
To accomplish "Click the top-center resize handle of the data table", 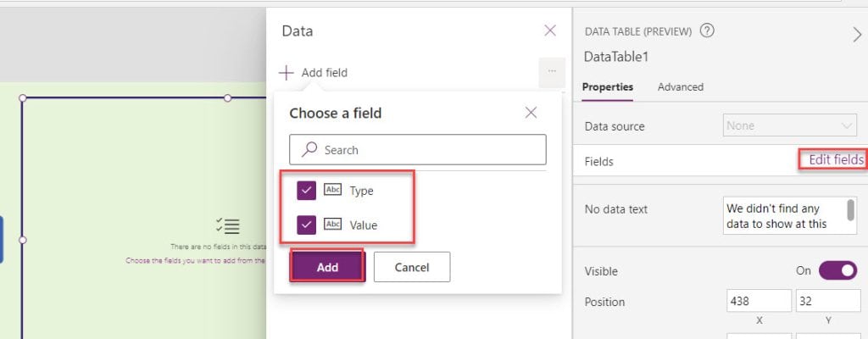I will (227, 98).
